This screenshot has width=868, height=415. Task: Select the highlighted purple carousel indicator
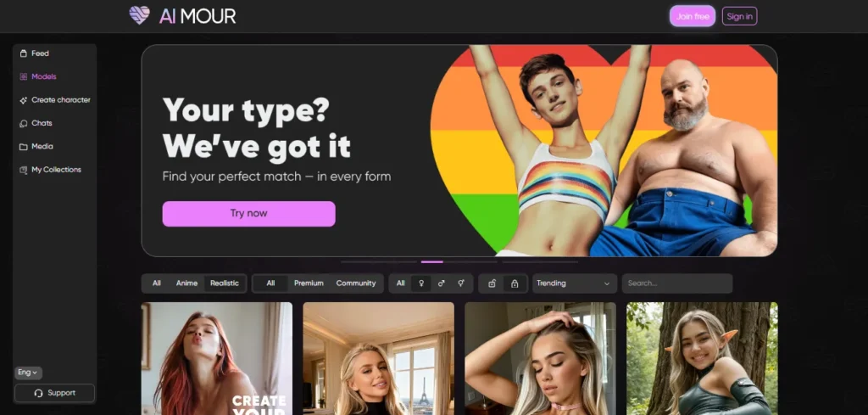point(431,261)
